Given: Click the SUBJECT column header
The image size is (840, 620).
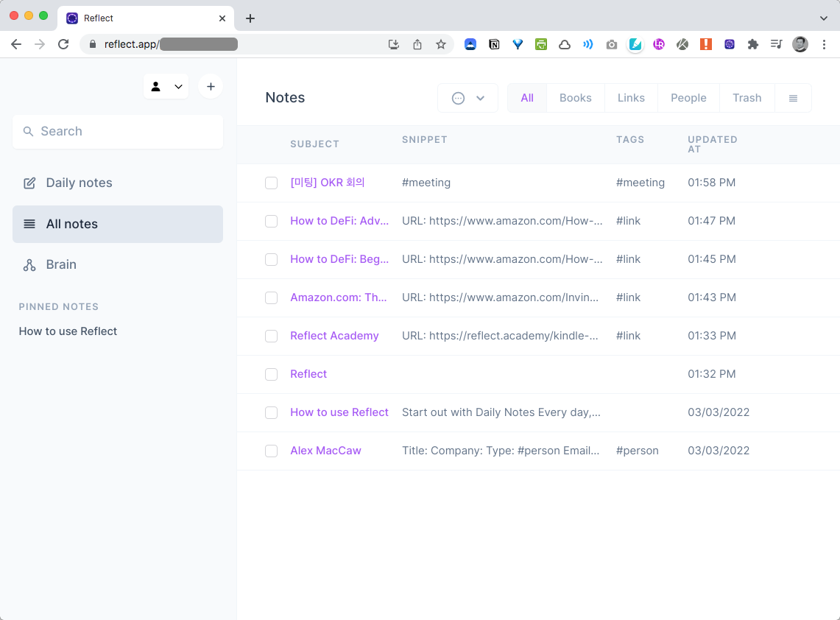Looking at the screenshot, I should click(314, 144).
